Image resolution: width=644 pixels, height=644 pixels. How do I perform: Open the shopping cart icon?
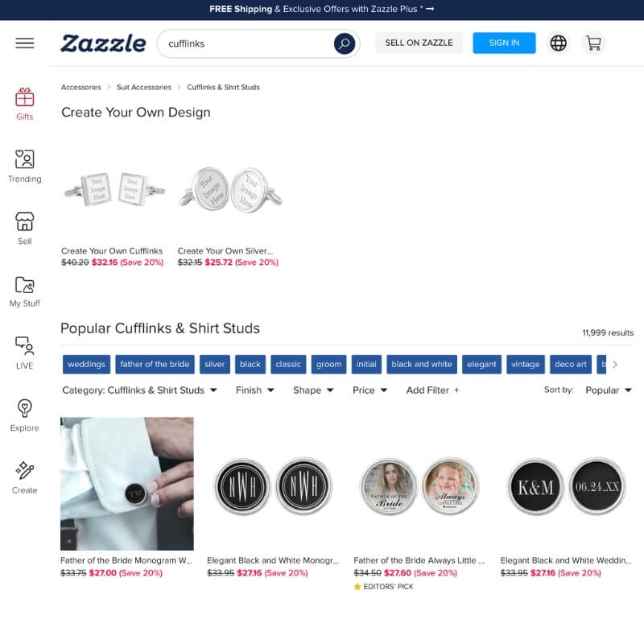[593, 43]
